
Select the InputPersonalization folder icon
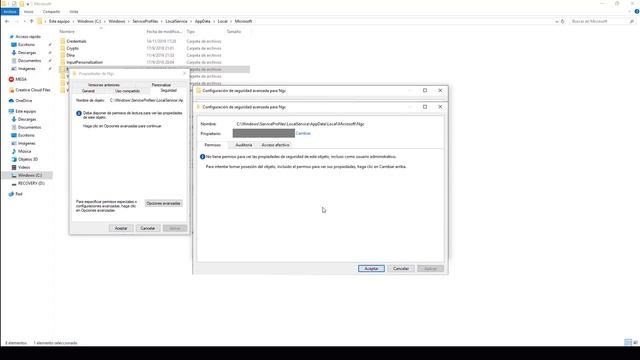click(x=62, y=62)
